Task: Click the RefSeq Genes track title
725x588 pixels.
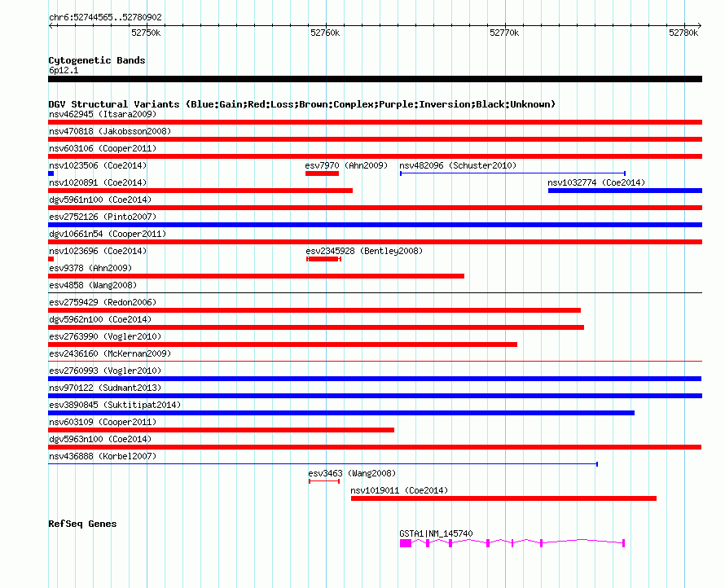Action: 82,524
